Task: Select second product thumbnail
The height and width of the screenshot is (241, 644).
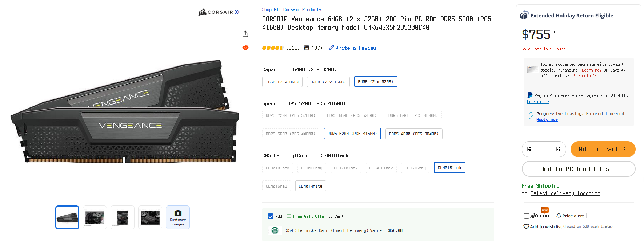Action: (95, 217)
